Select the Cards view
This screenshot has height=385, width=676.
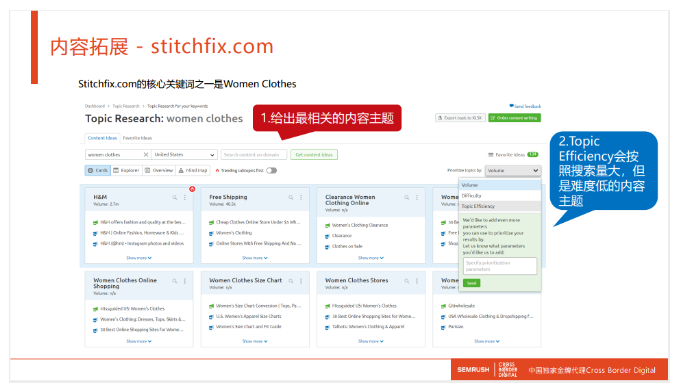(x=98, y=170)
